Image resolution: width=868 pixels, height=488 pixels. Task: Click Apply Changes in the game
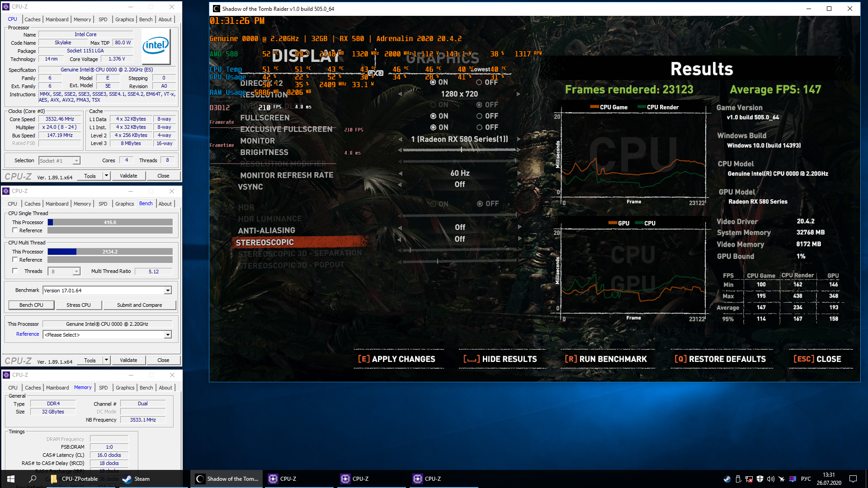tap(396, 359)
